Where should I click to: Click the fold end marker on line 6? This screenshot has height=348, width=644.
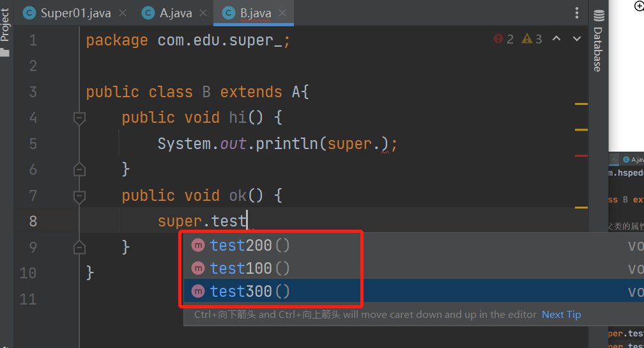point(79,170)
